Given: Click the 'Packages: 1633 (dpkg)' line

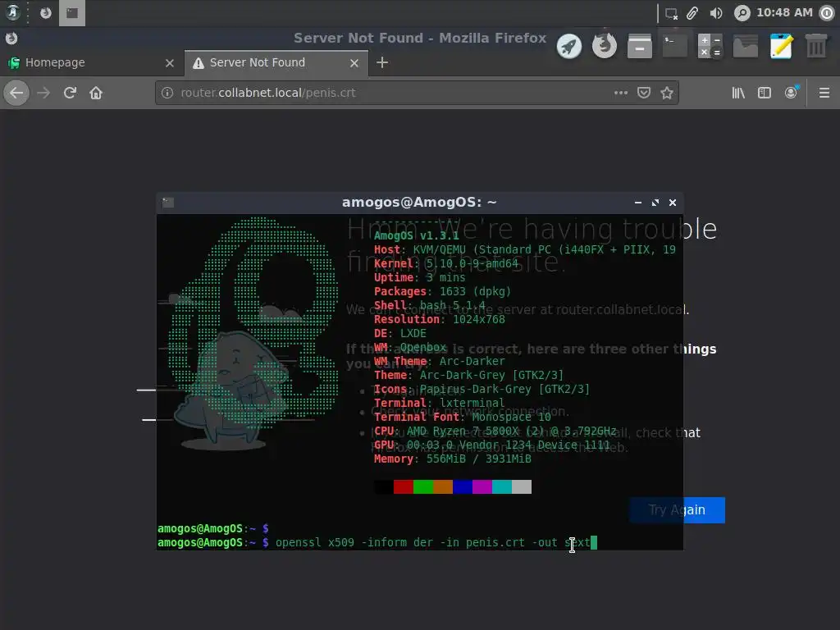Looking at the screenshot, I should tap(442, 291).
